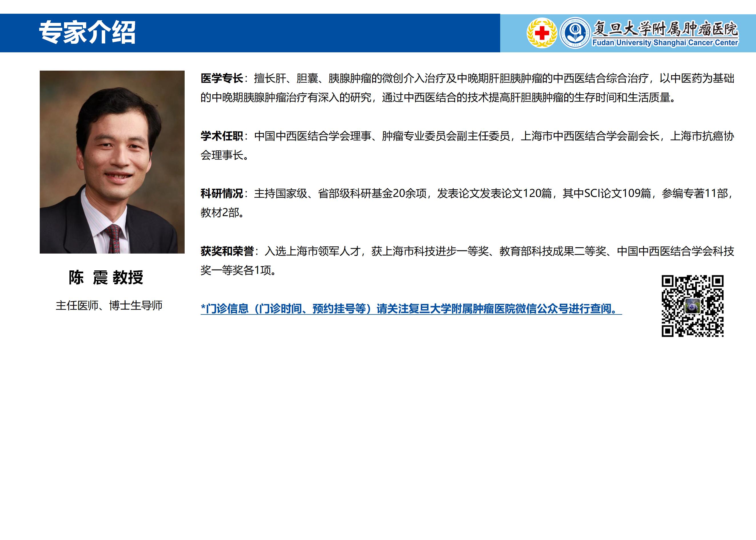Click the 学术任职 bold heading
756x540 pixels.
point(222,136)
